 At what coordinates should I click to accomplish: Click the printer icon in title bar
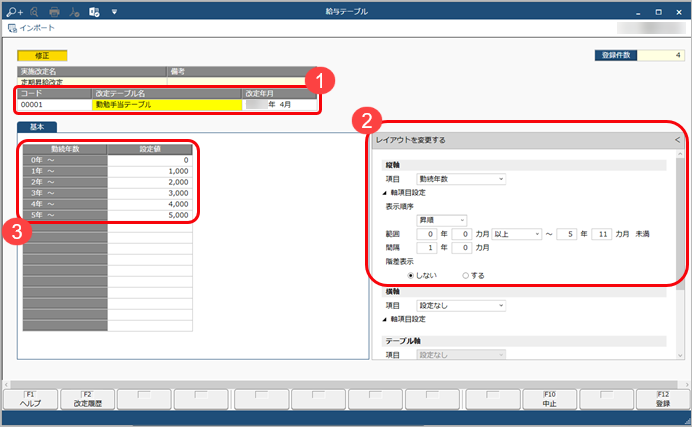(55, 11)
